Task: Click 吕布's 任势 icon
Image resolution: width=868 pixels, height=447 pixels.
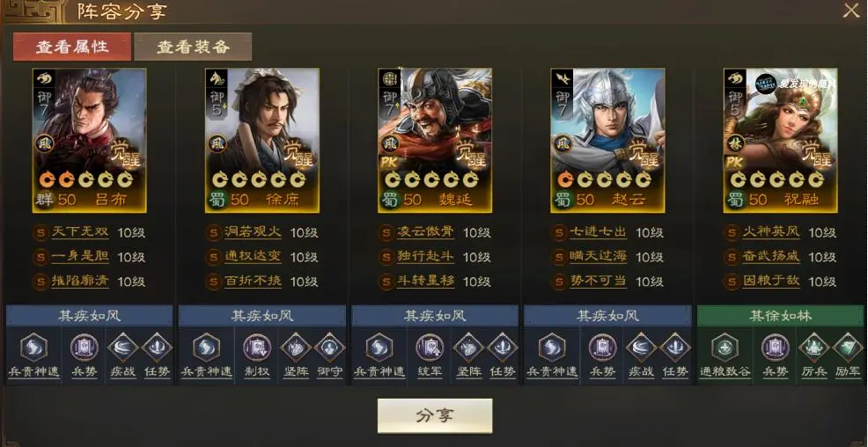Action: click(x=158, y=348)
